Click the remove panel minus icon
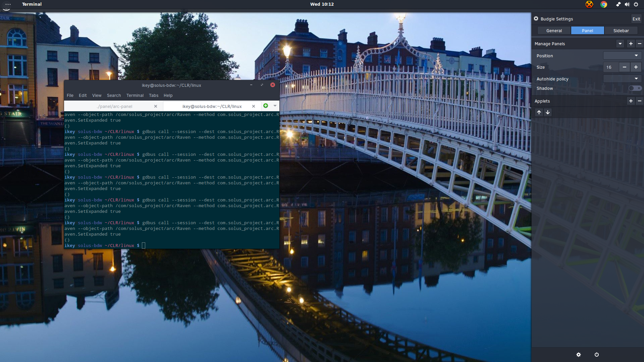The image size is (644, 362). coord(639,44)
